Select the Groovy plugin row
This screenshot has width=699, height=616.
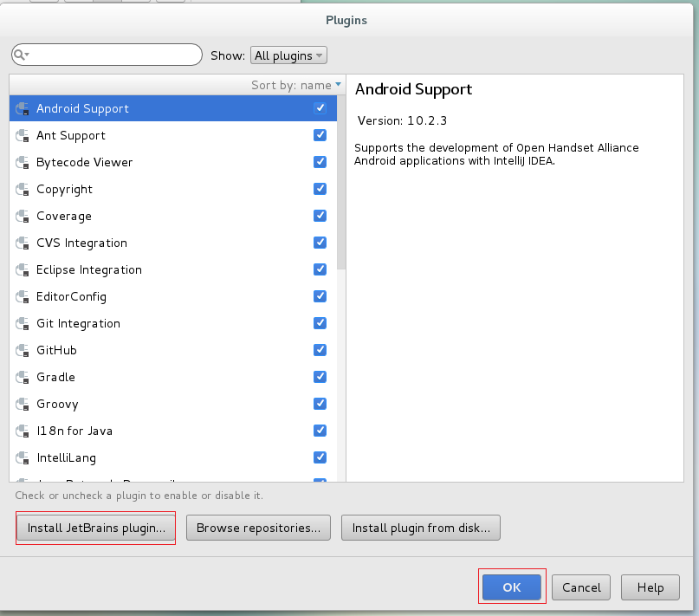click(173, 404)
